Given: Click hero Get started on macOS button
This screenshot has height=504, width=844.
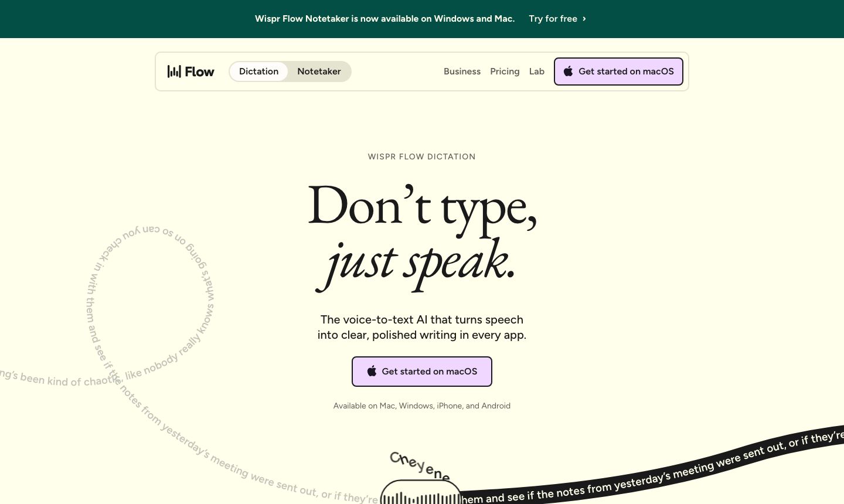Looking at the screenshot, I should click(422, 372).
